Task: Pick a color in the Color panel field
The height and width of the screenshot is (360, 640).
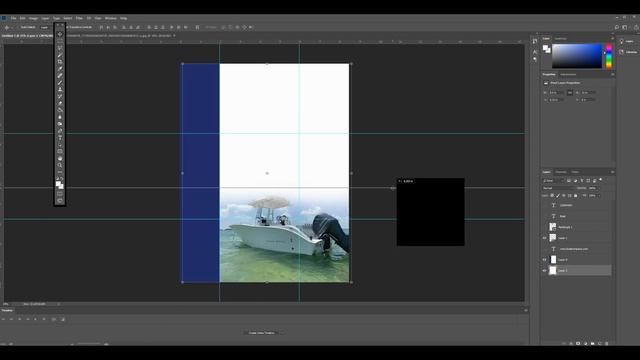Action: (x=577, y=56)
